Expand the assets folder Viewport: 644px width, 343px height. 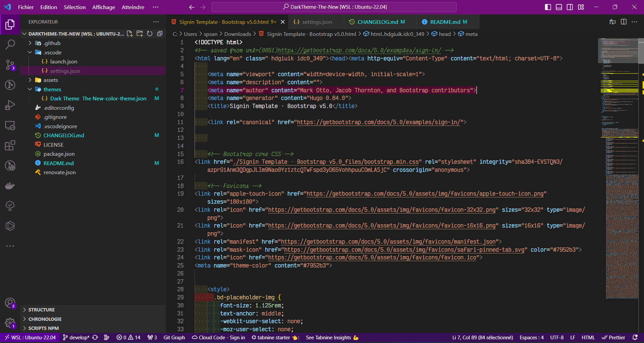(x=93, y=80)
